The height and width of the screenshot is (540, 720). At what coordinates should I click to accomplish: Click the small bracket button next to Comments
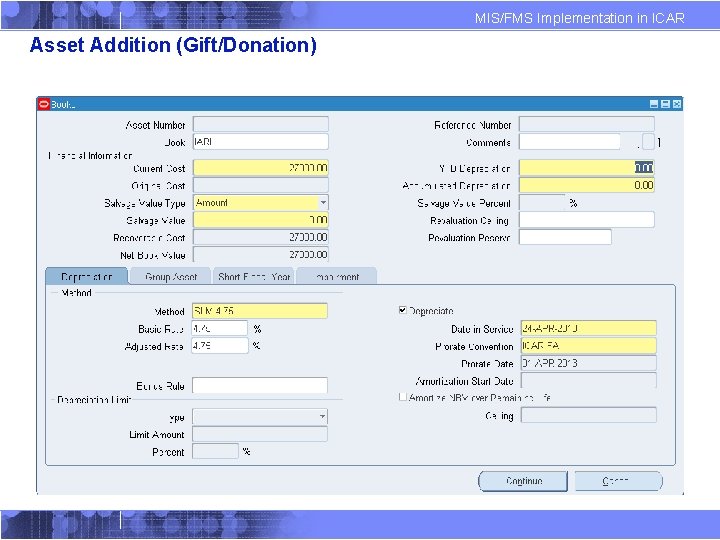[648, 141]
